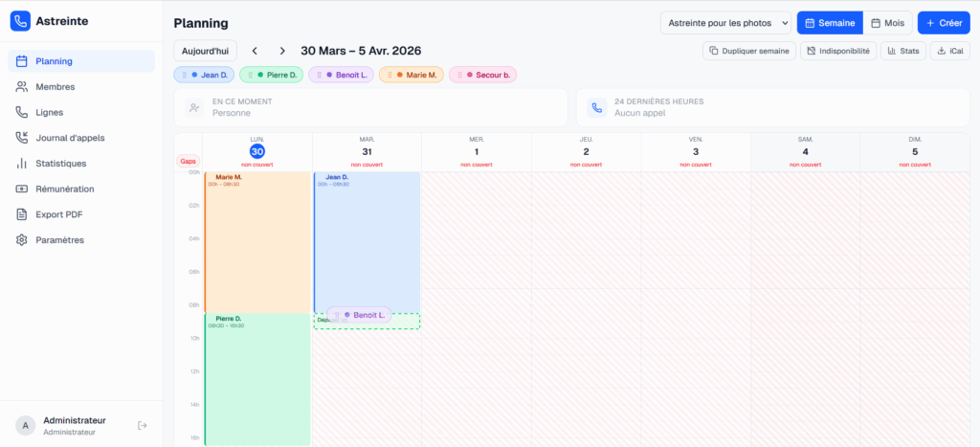
Task: Open Paramètres settings
Action: (81, 240)
